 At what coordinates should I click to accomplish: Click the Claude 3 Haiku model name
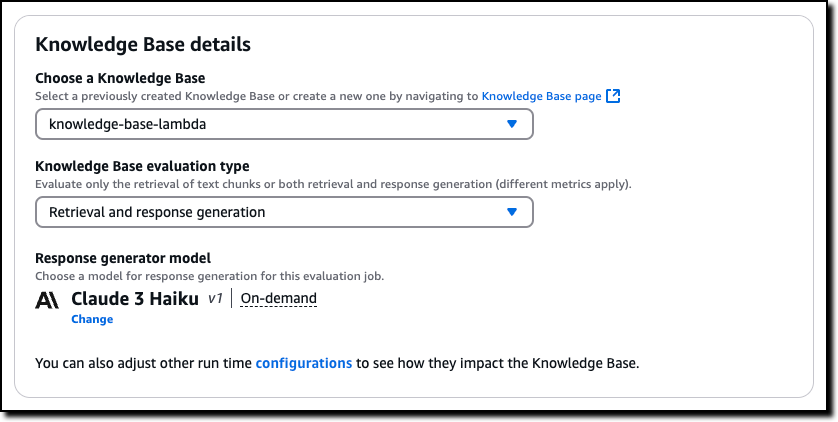[135, 299]
